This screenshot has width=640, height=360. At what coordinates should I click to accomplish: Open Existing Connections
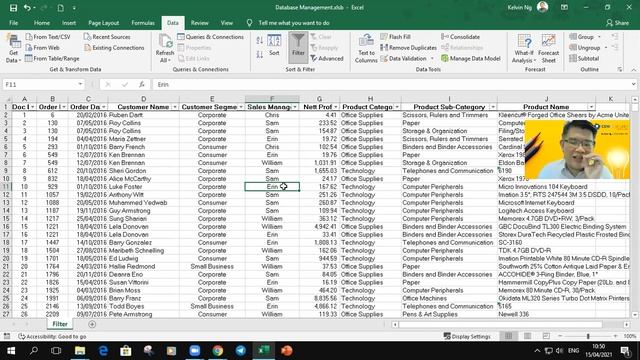pyautogui.click(x=114, y=48)
